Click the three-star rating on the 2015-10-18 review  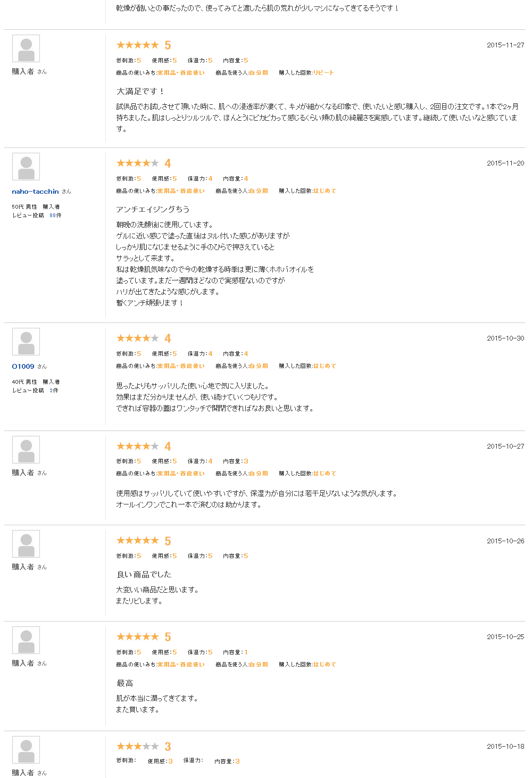point(138,747)
